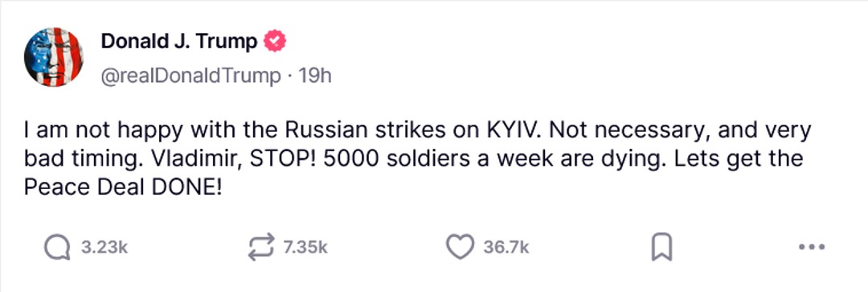Image resolution: width=868 pixels, height=292 pixels.
Task: Click the red verified badge
Action: pyautogui.click(x=275, y=42)
